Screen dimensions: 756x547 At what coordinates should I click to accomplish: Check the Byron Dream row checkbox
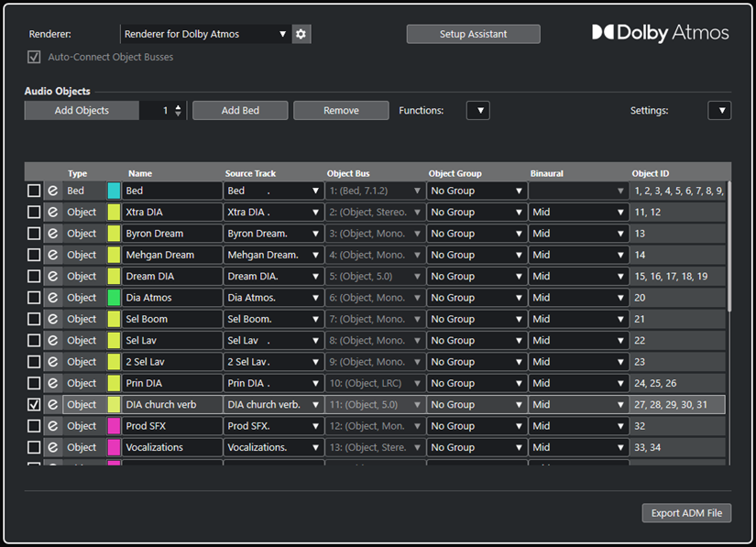point(34,234)
